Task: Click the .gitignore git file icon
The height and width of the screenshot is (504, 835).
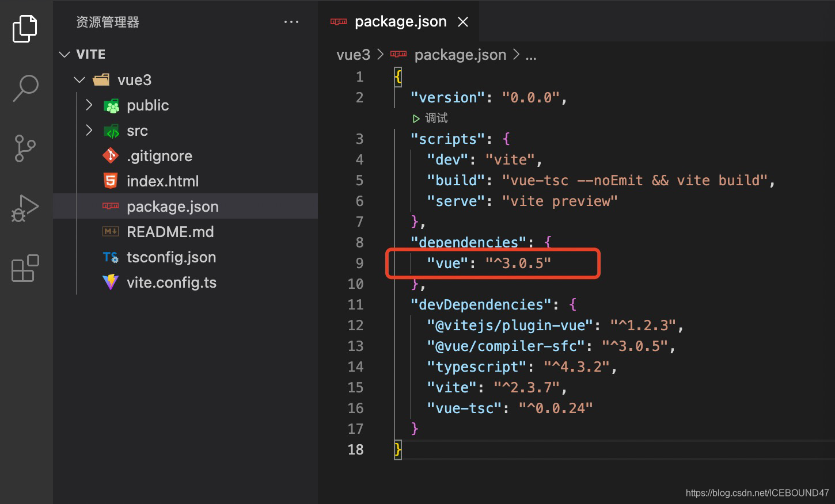Action: click(x=110, y=155)
